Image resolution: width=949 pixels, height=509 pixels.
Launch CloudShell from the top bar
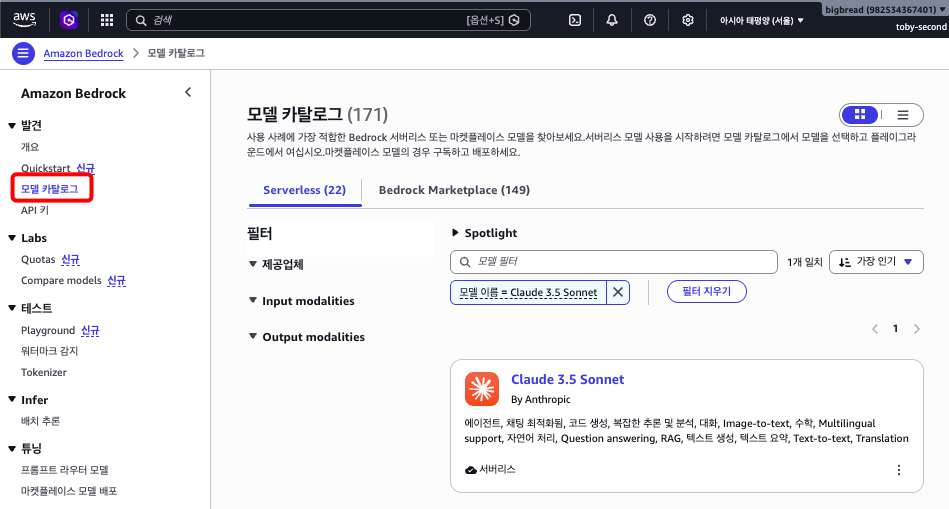(575, 20)
